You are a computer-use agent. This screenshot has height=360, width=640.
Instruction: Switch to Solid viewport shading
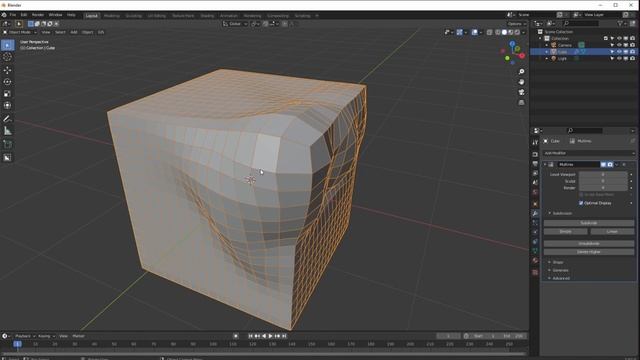tap(504, 32)
